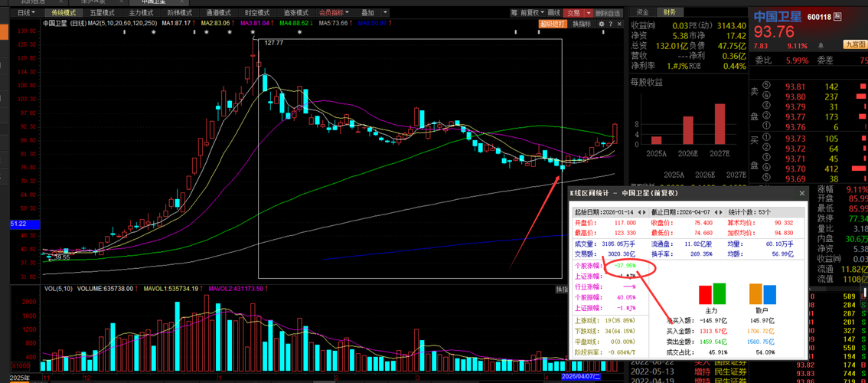Click 删除自选 to remove from watchlist
Image resolution: width=868 pixels, height=383 pixels.
[x=609, y=12]
